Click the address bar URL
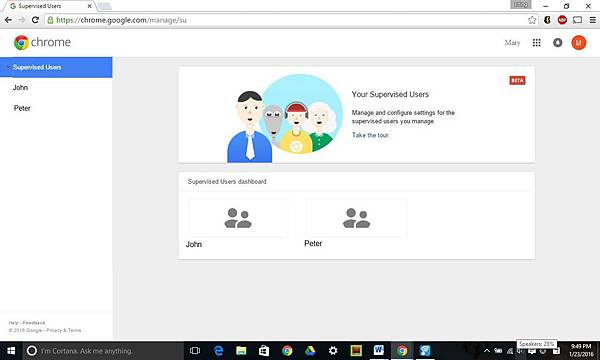The image size is (600, 360). pyautogui.click(x=121, y=20)
